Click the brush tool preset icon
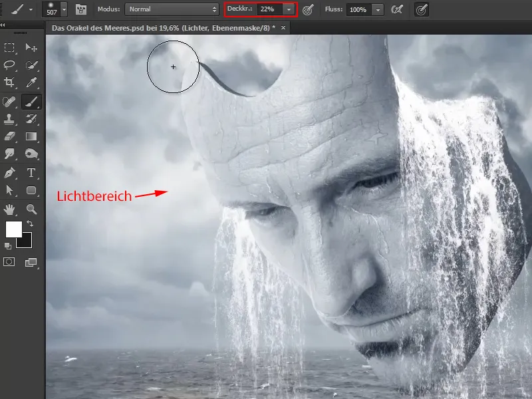This screenshot has width=532, height=399. [17, 9]
